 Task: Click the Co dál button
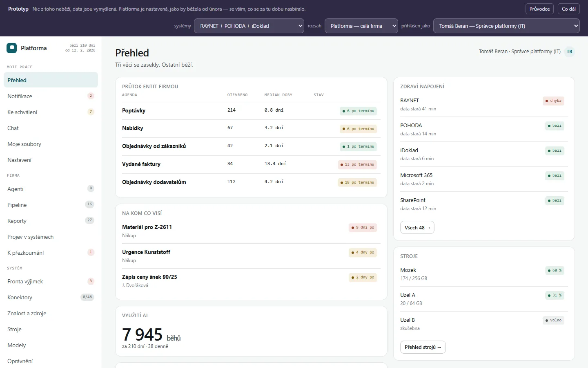click(568, 9)
